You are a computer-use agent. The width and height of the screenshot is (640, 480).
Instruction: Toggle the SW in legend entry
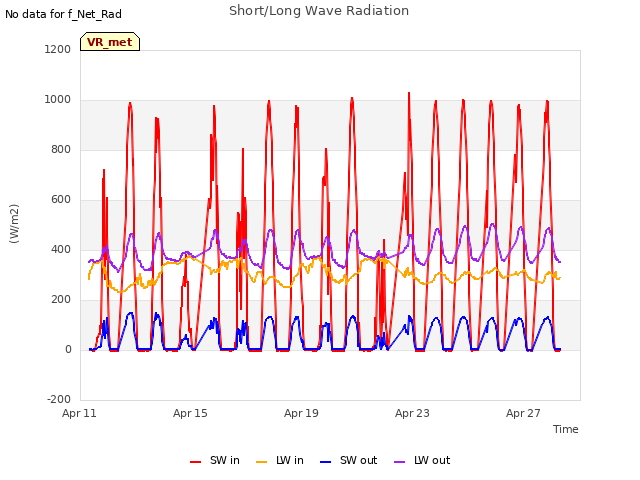(215, 460)
